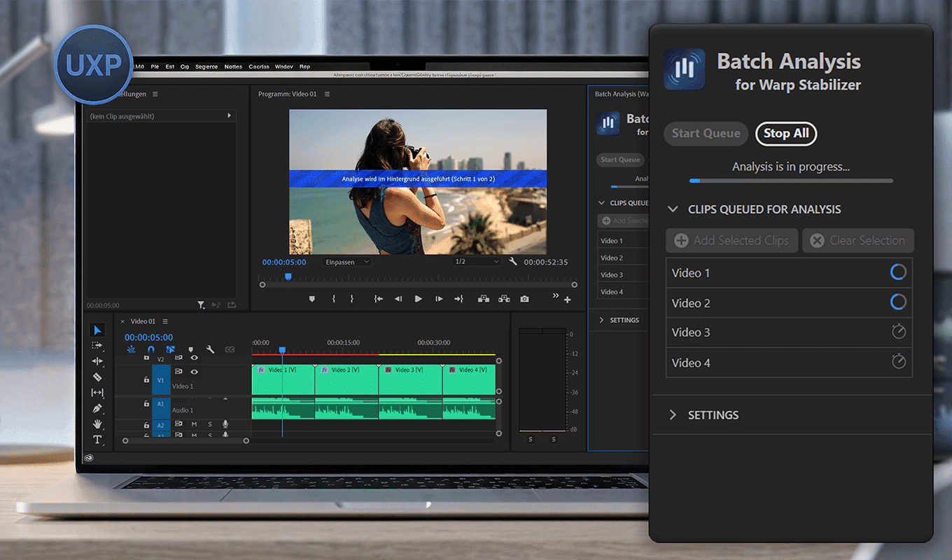Expand the kein Clip ausgewählt arrow

[x=229, y=115]
